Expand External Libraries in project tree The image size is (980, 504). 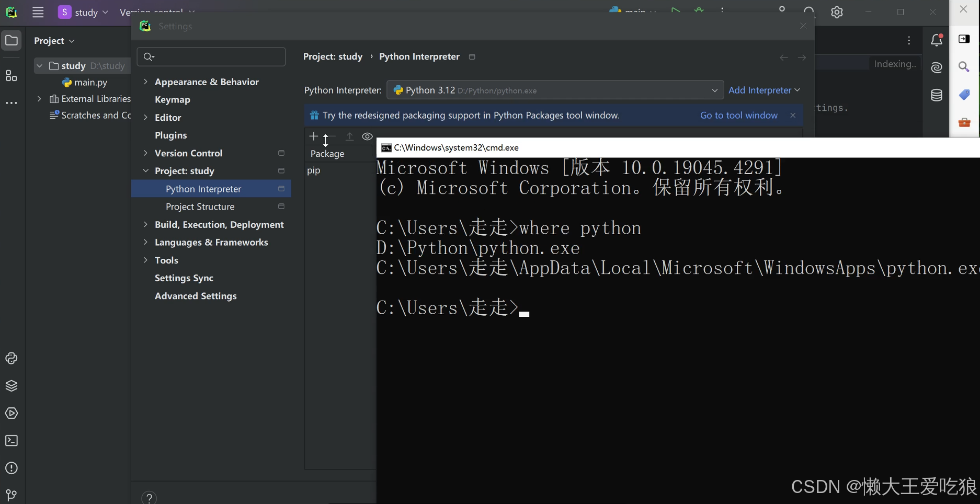[x=39, y=98]
